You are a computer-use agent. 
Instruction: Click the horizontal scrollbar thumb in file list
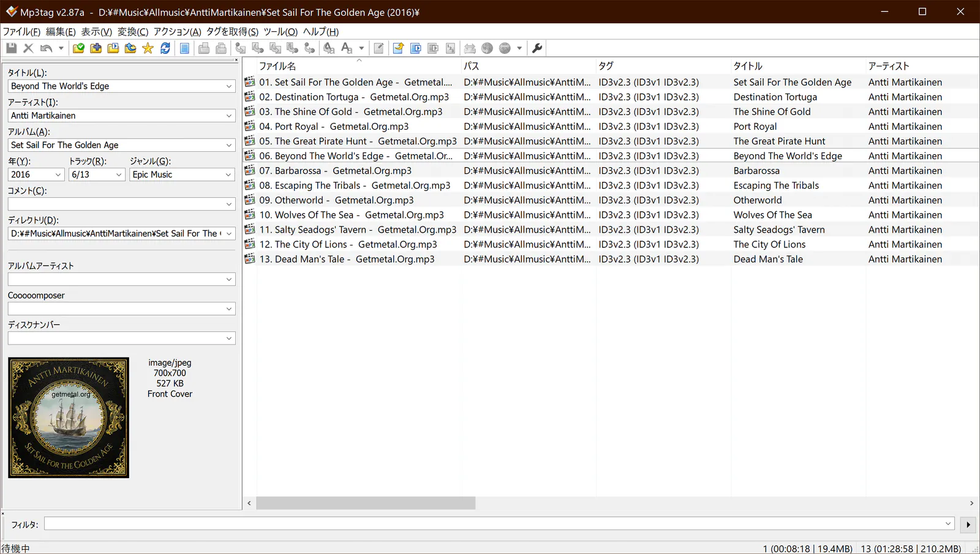click(x=366, y=503)
